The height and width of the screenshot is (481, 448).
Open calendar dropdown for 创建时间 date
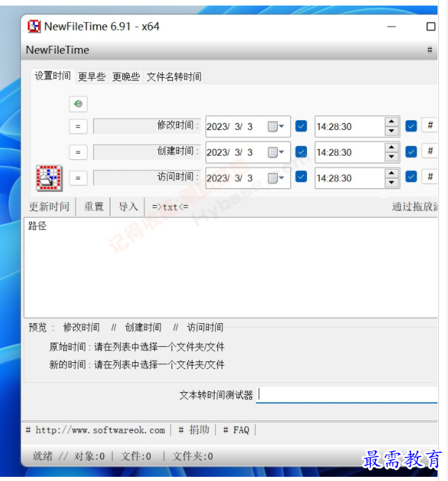[x=276, y=152]
